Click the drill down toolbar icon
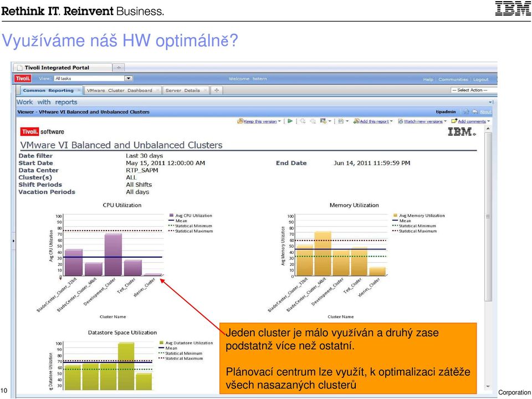532x399 pixels. [303, 121]
